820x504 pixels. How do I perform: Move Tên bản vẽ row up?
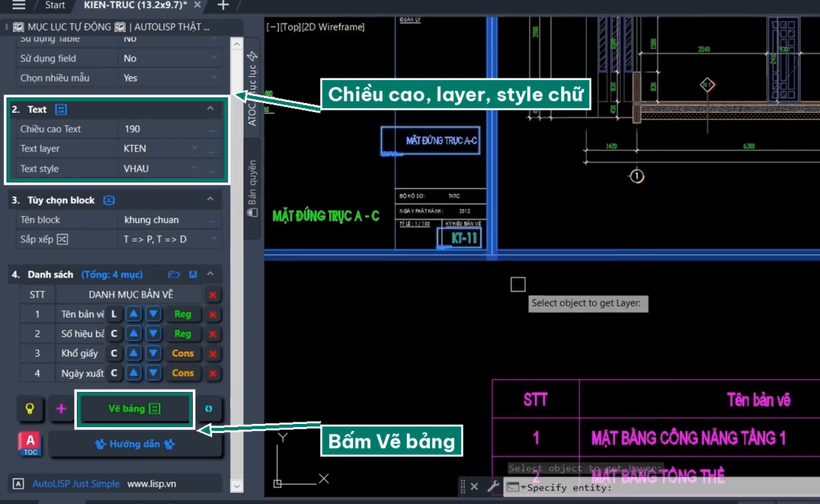[x=134, y=314]
